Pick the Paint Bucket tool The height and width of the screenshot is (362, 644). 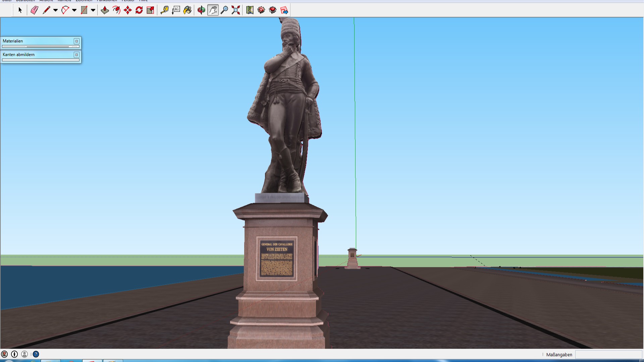[x=187, y=10]
